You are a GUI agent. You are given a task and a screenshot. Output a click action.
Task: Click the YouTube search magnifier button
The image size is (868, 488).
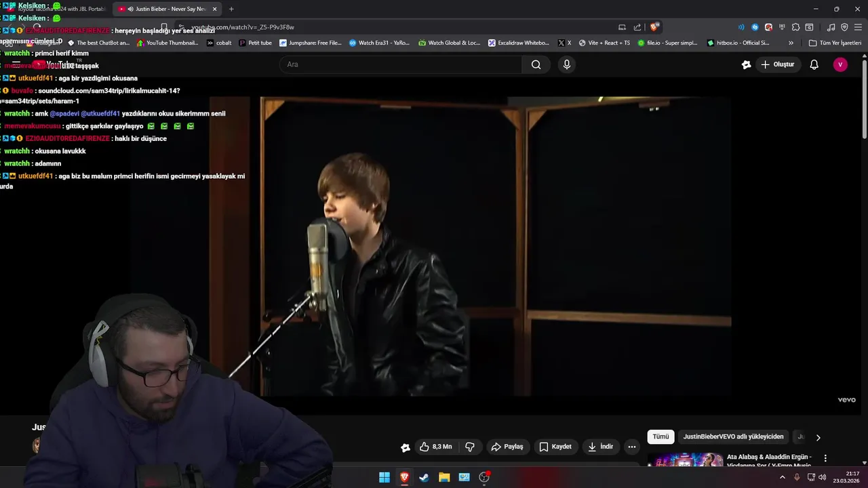point(536,64)
